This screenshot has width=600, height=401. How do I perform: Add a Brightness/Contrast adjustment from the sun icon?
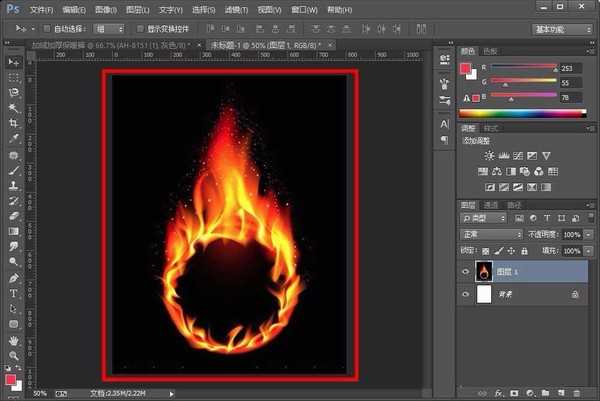click(489, 156)
